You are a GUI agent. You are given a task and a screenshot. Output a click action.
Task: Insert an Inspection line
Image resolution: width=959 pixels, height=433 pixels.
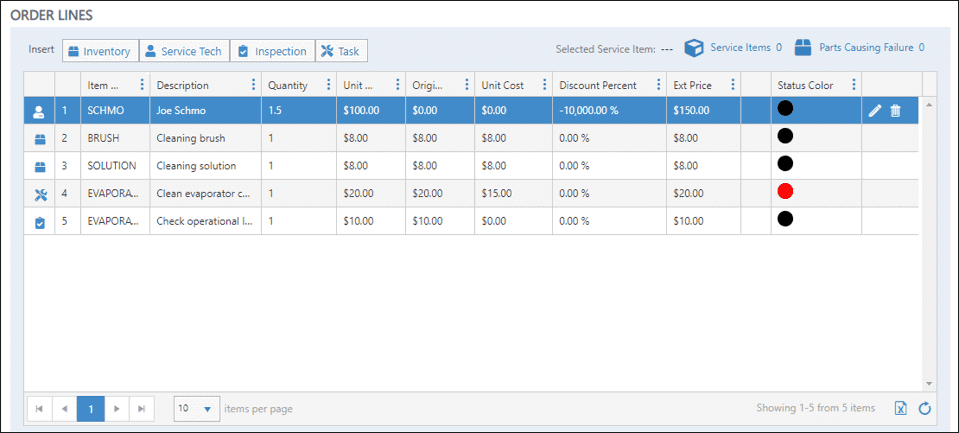click(x=272, y=51)
